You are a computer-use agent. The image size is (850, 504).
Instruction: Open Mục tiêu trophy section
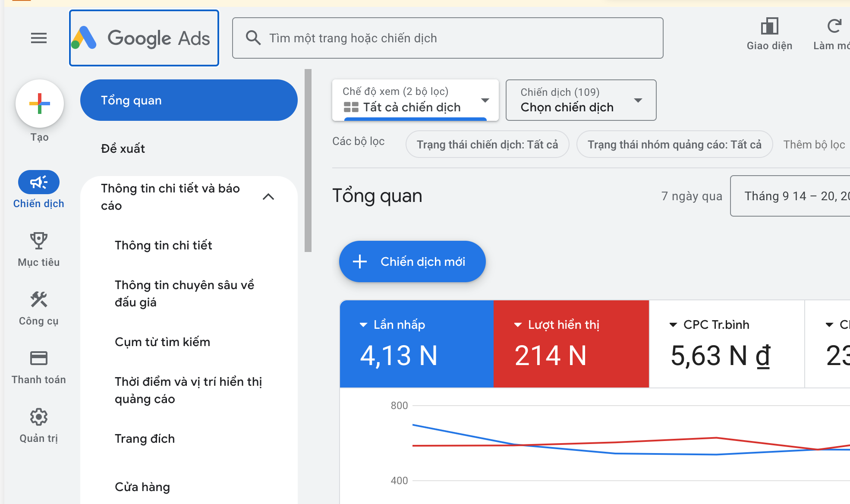click(x=39, y=241)
